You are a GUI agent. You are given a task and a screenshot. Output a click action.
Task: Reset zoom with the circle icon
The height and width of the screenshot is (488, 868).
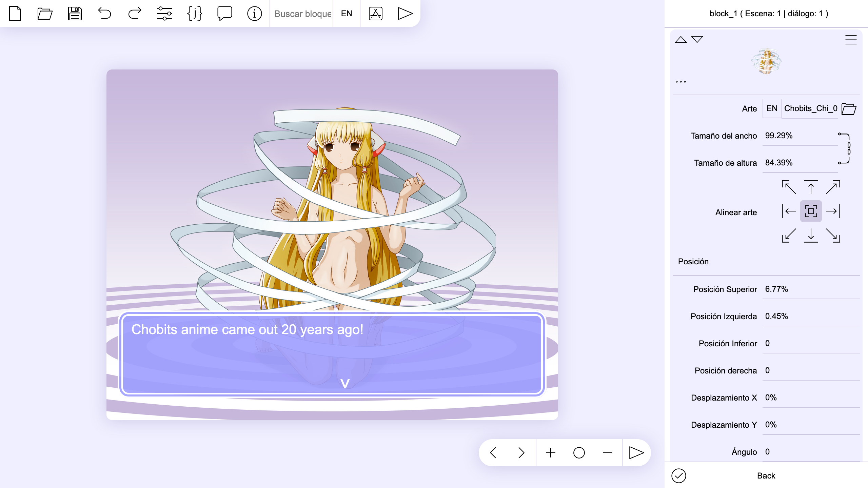579,453
